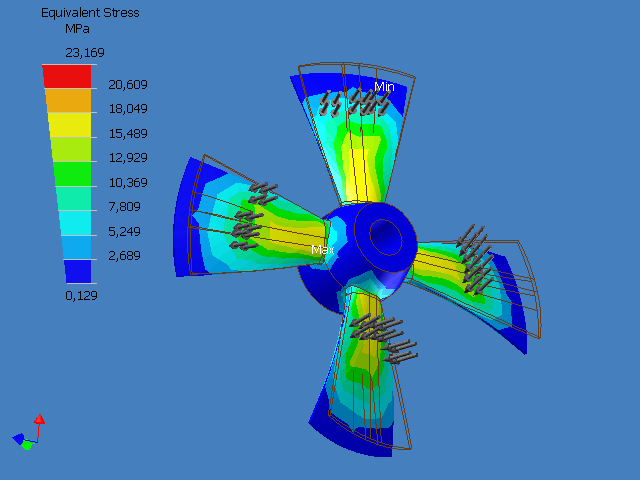Screen dimensions: 640x480
Task: Click the central hub bore of the propeller
Action: click(x=386, y=237)
